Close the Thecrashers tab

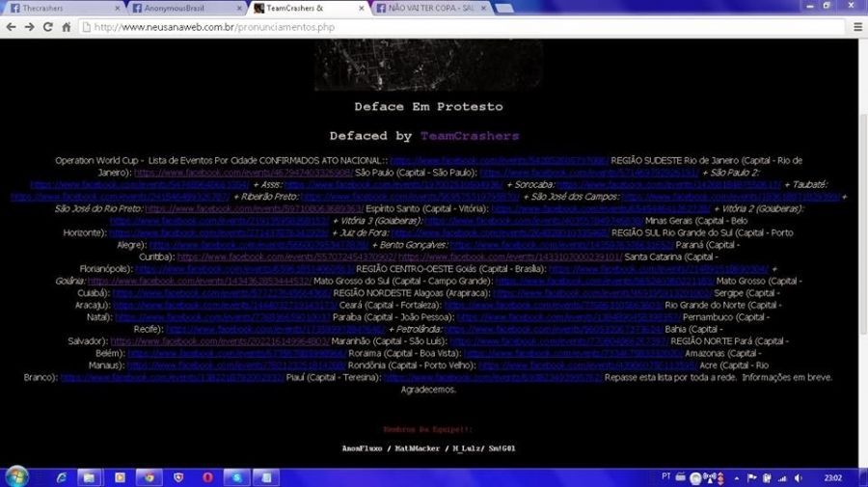click(118, 9)
